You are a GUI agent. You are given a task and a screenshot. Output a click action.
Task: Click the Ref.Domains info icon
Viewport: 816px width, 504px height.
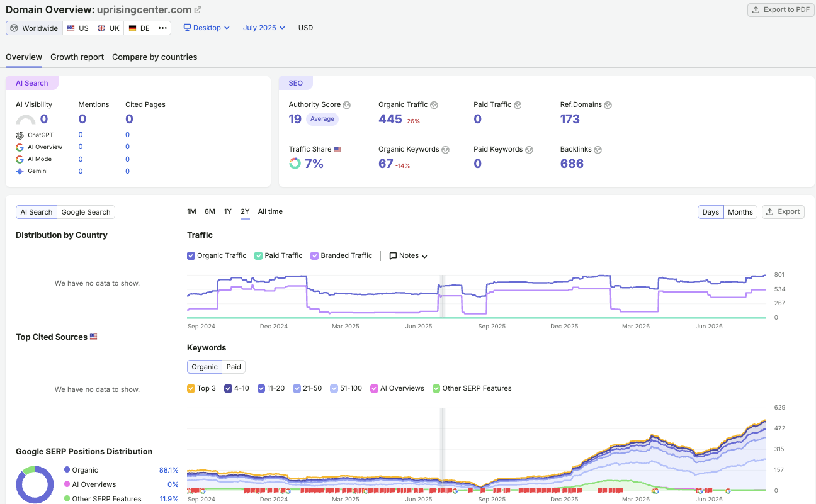(608, 105)
